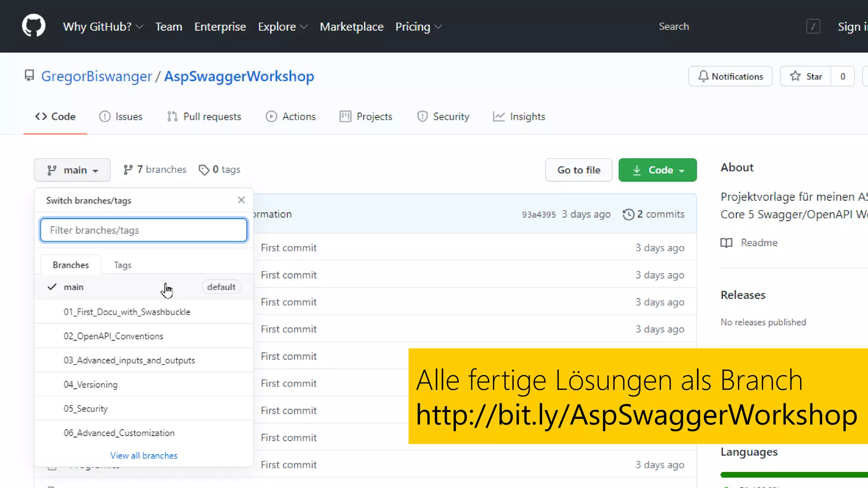Click the Code tab angle-brackets icon
The image size is (868, 488).
click(x=41, y=116)
